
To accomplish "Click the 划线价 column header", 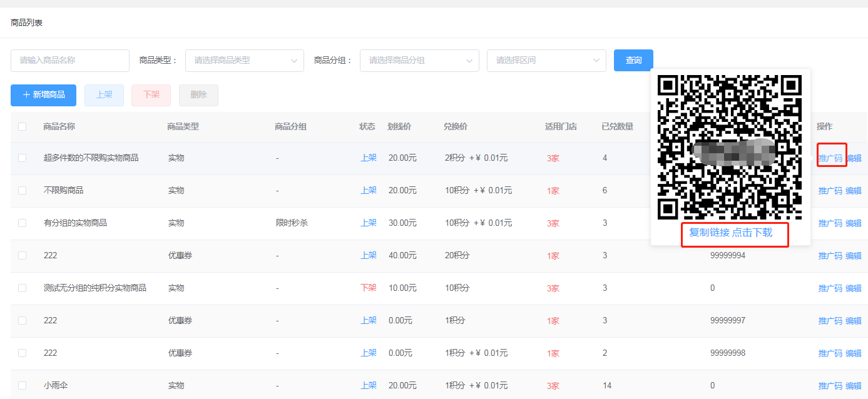I will (x=399, y=126).
